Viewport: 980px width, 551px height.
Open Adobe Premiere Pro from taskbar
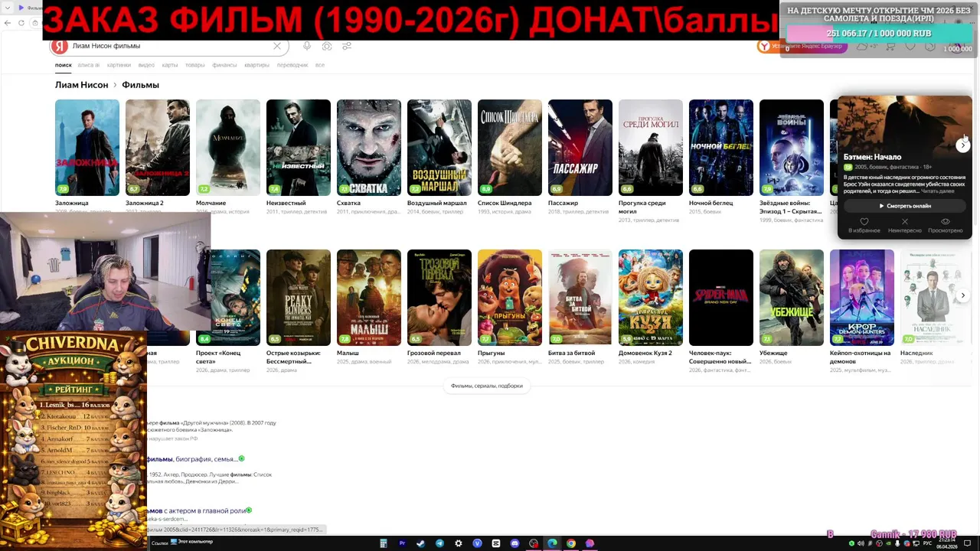(402, 543)
